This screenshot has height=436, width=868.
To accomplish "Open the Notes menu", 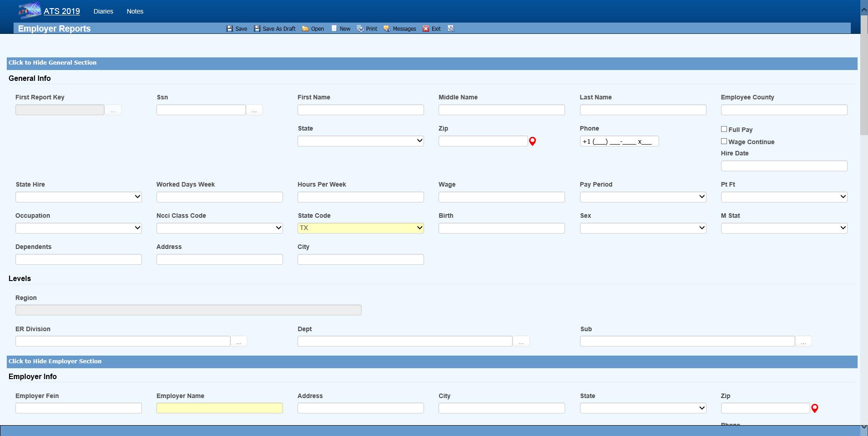I will tap(135, 11).
